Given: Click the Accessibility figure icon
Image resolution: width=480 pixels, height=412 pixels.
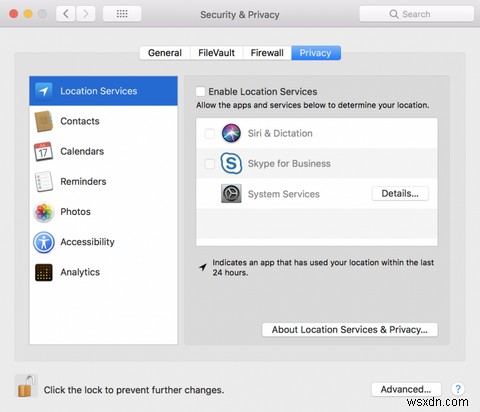Looking at the screenshot, I should pyautogui.click(x=44, y=242).
